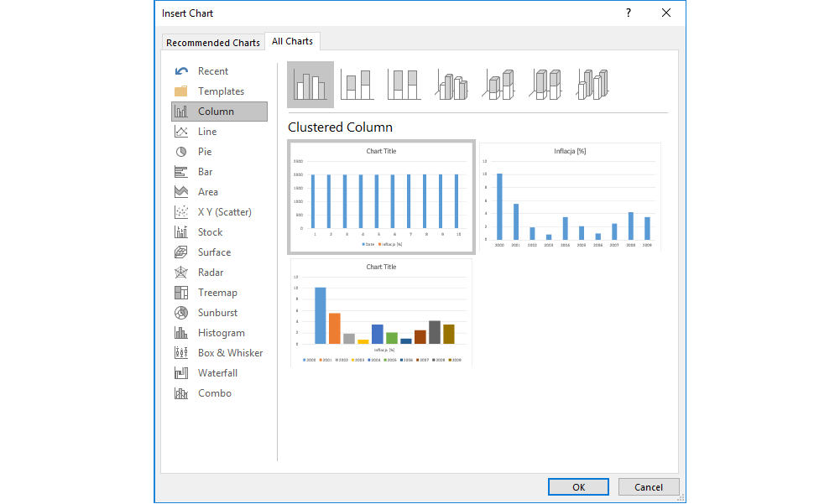Open the Templates folder in sidebar
Viewport: 840px width, 504px height.
220,91
